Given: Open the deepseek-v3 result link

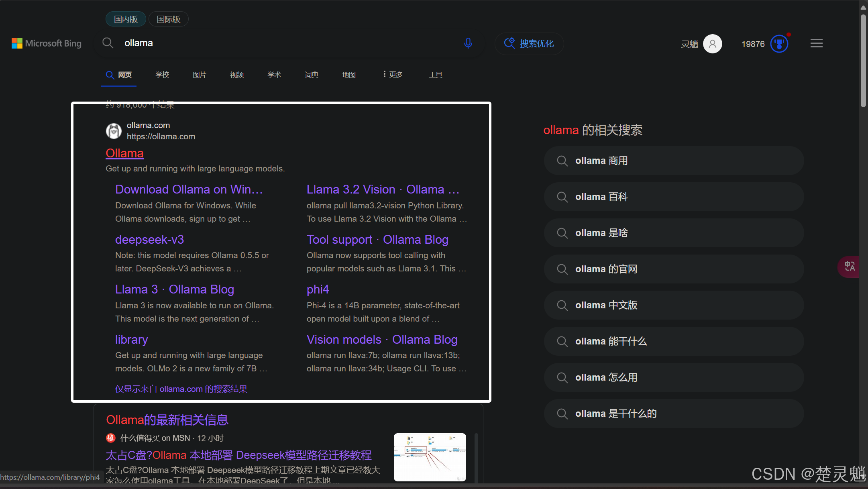Looking at the screenshot, I should click(x=149, y=240).
